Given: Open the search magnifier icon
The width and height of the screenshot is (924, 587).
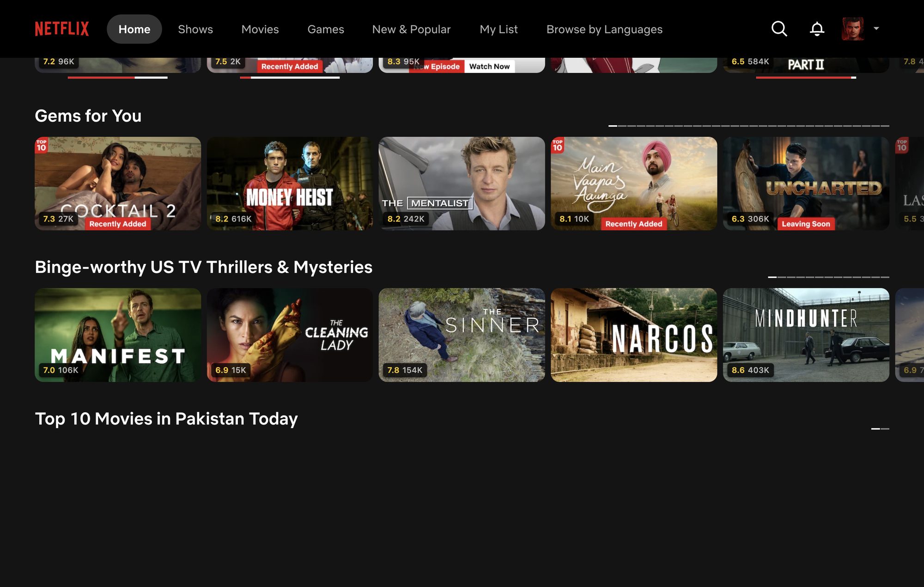Looking at the screenshot, I should pos(779,29).
